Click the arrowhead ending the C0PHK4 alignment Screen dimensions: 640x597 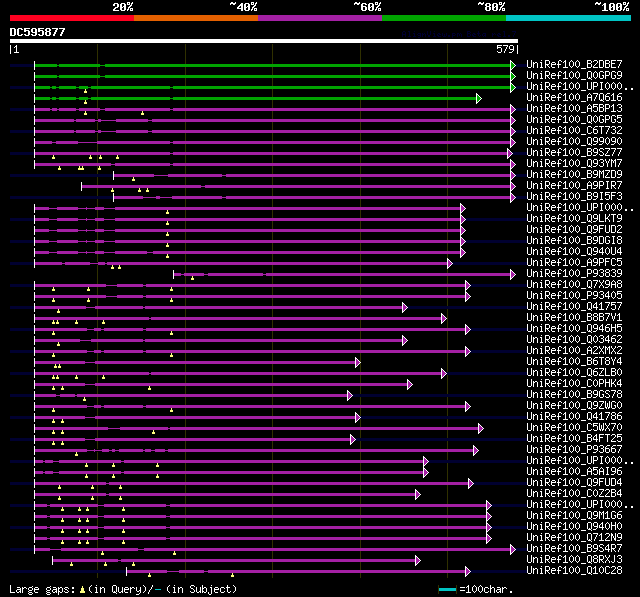tap(409, 385)
